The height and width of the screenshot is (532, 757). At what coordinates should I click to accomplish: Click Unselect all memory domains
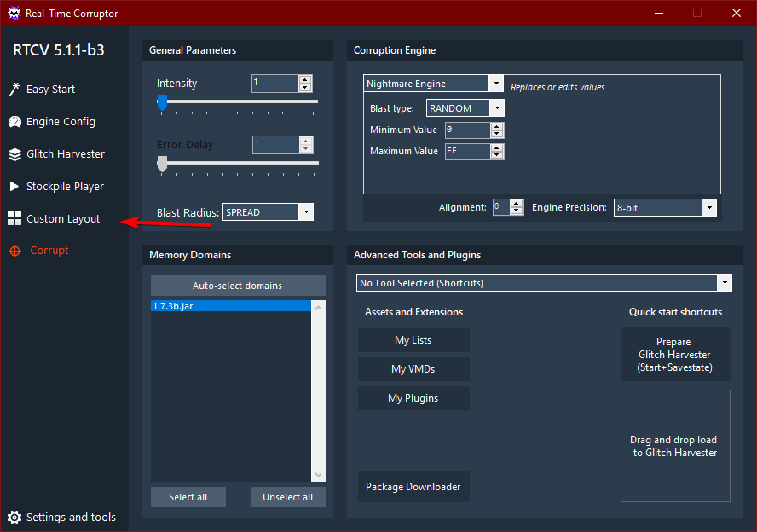pos(288,497)
